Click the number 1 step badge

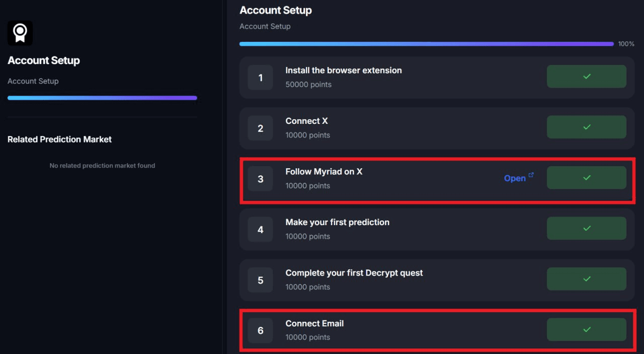(x=261, y=78)
